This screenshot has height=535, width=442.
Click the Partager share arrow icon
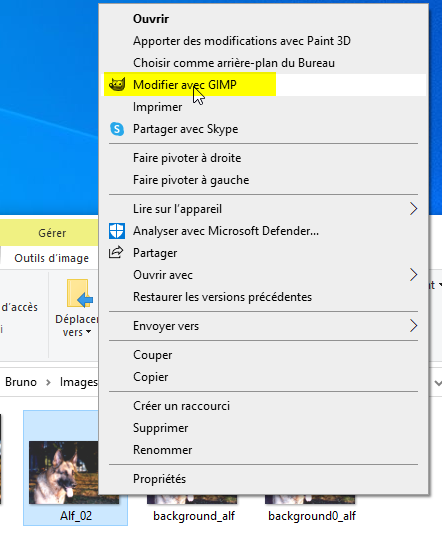pyautogui.click(x=116, y=252)
